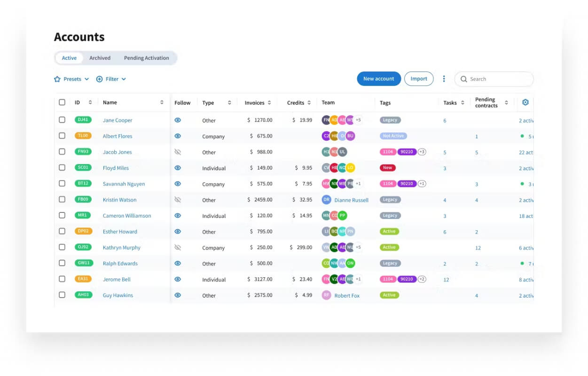The width and height of the screenshot is (588, 376).
Task: Open Savannah Nguyen's account link
Action: point(124,184)
